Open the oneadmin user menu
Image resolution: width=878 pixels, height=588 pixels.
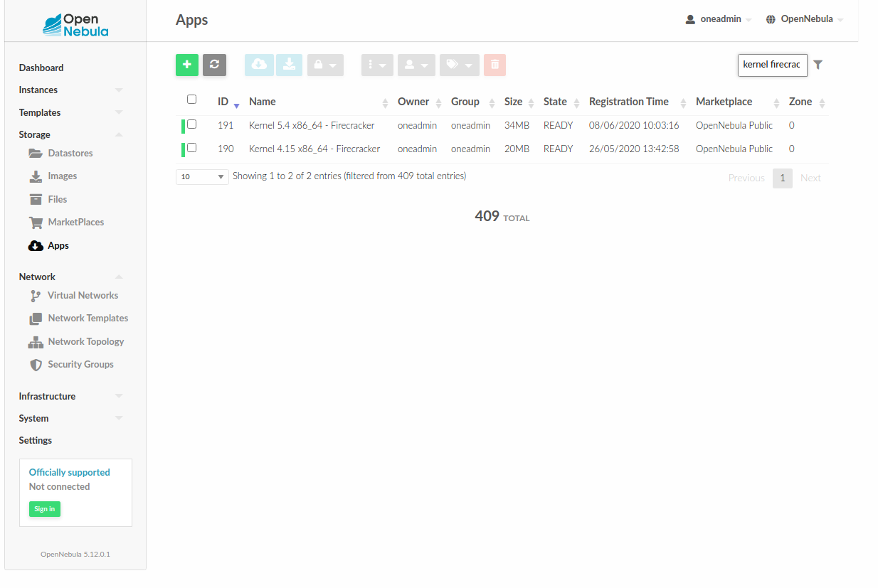719,19
